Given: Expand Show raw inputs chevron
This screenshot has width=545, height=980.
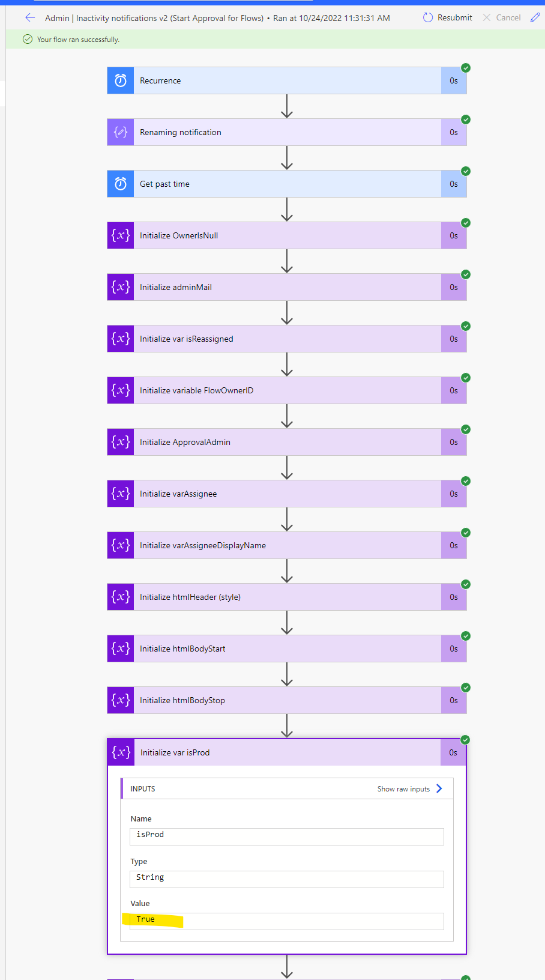Looking at the screenshot, I should click(439, 788).
